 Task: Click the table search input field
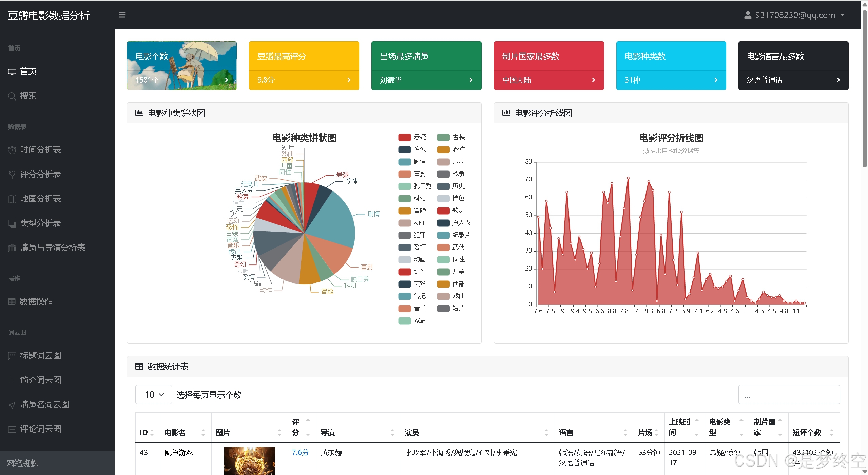(789, 395)
